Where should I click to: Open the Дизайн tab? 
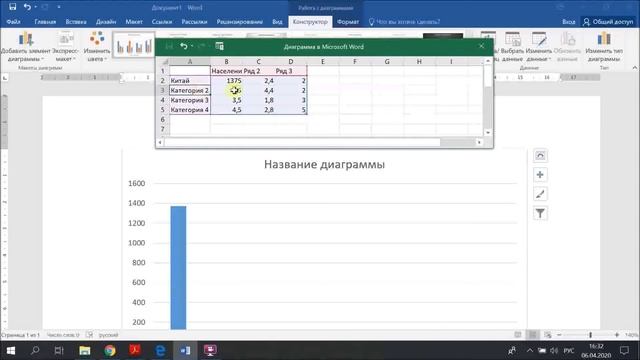[106, 22]
